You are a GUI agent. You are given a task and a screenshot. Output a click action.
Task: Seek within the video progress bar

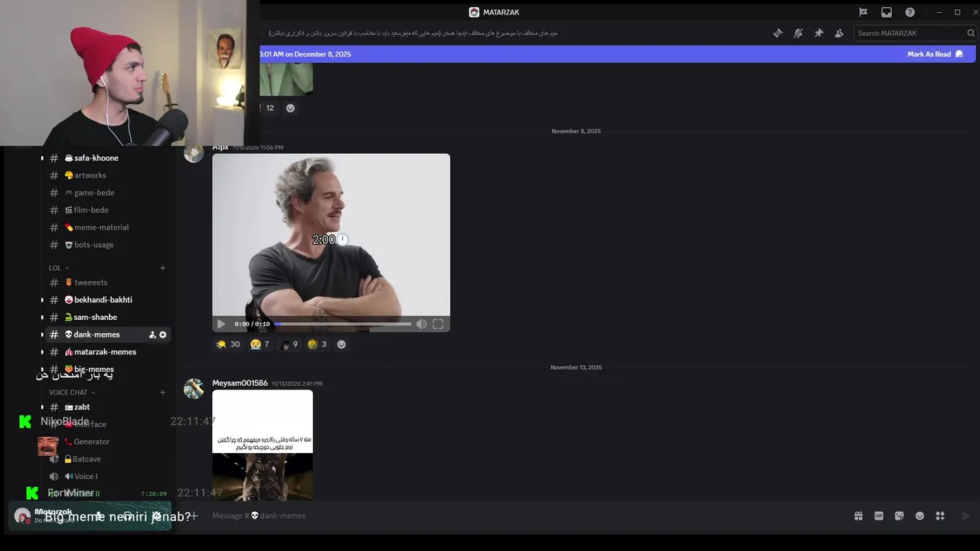[342, 324]
